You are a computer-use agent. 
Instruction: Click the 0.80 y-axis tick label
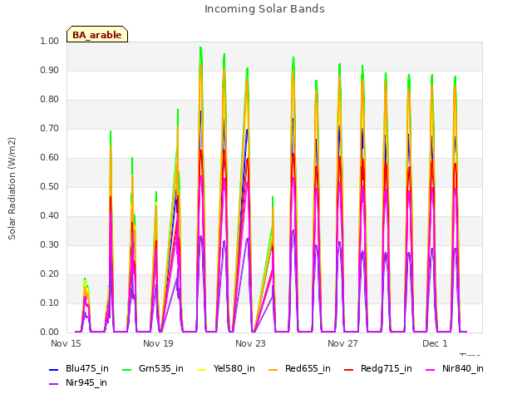[x=50, y=100]
